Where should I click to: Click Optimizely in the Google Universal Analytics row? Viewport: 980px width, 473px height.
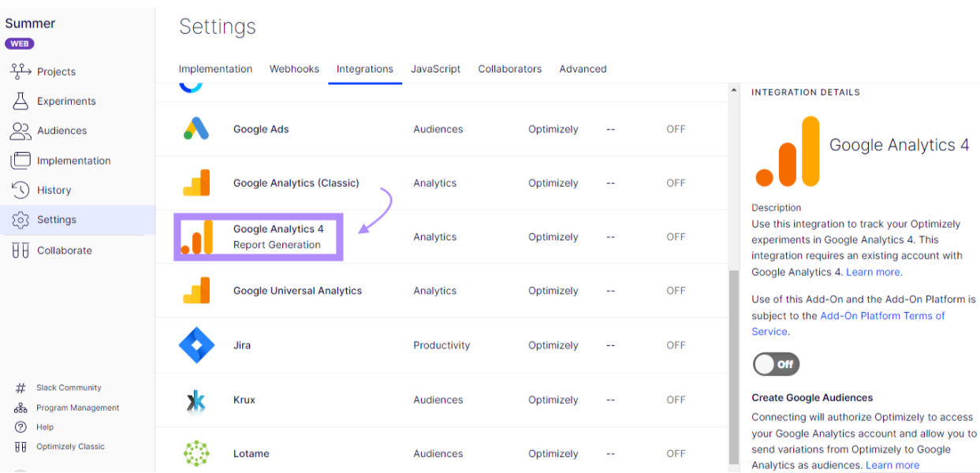coord(553,291)
